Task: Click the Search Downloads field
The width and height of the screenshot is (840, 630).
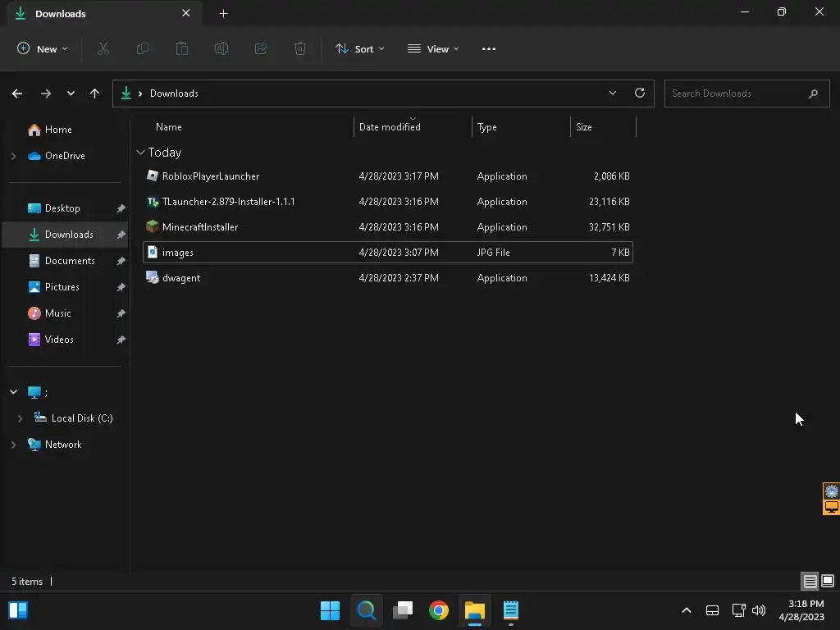Action: pos(746,94)
